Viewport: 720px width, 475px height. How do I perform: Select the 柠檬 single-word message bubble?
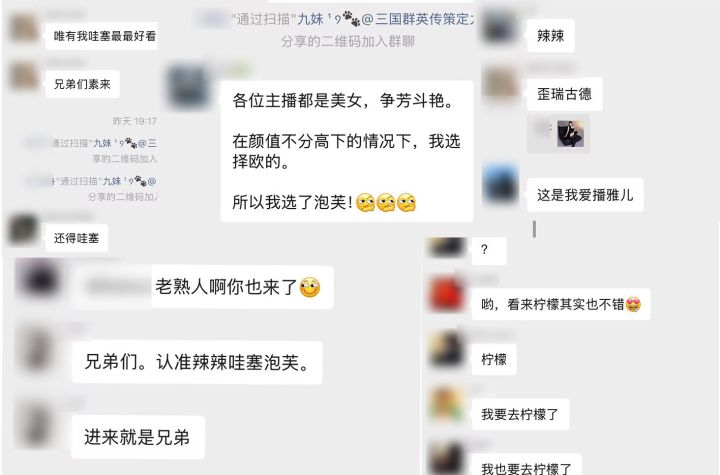(x=494, y=359)
